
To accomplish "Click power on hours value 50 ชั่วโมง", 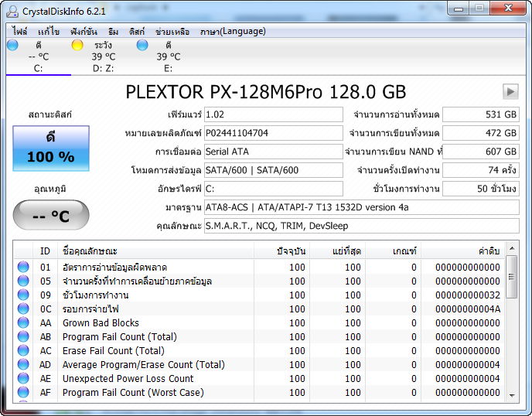I will tap(481, 189).
